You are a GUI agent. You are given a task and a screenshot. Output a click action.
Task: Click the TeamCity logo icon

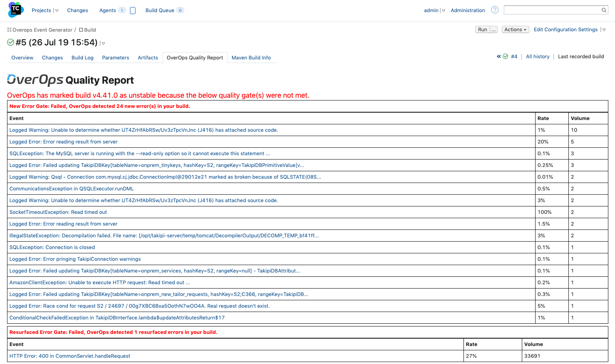(16, 10)
